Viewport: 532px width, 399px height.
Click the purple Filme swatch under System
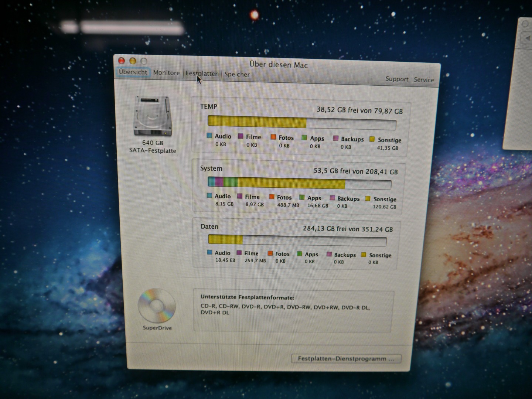click(240, 196)
